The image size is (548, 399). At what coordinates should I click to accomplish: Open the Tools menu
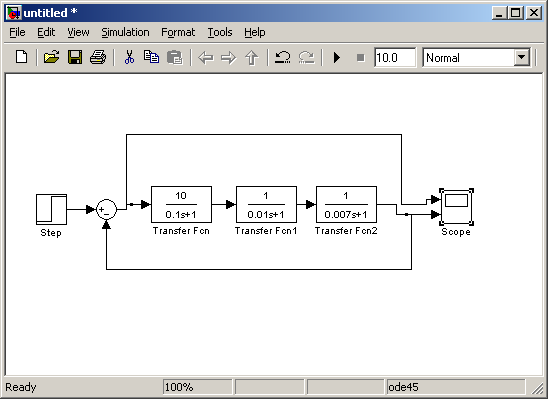[x=220, y=32]
